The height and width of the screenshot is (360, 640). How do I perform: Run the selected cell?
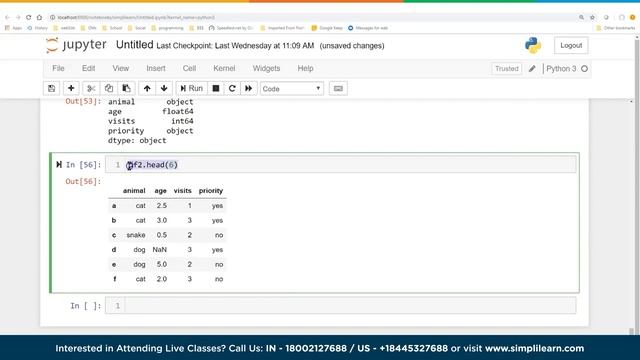click(x=191, y=89)
